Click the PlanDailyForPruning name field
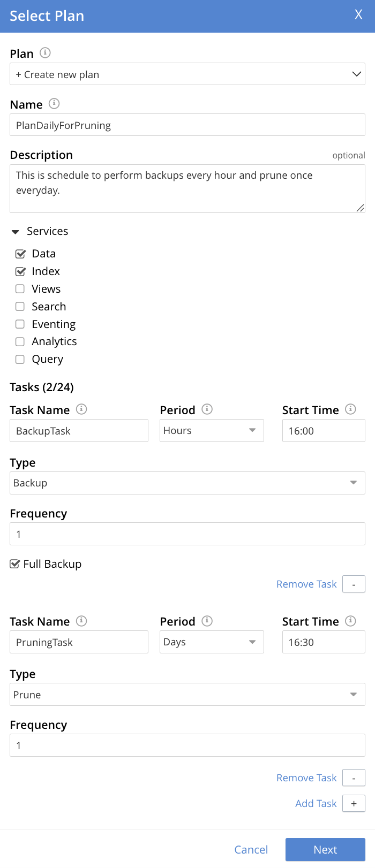This screenshot has height=868, width=375. point(187,125)
